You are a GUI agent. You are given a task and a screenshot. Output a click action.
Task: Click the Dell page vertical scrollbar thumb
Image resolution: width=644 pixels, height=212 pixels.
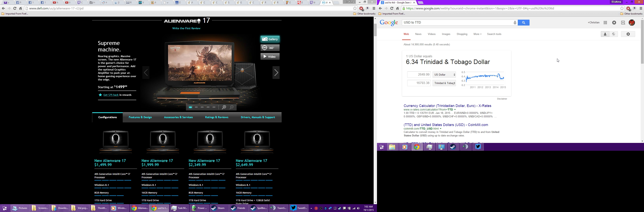pos(375,30)
